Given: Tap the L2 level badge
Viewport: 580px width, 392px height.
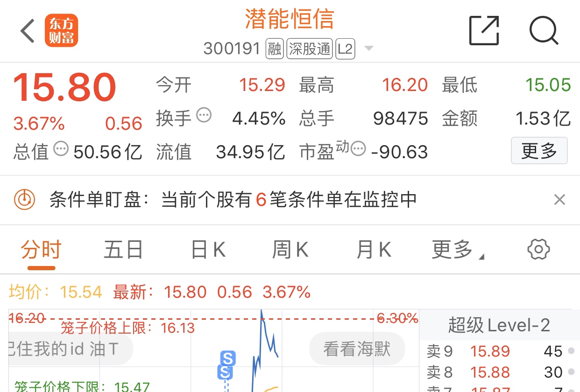Looking at the screenshot, I should coord(345,49).
